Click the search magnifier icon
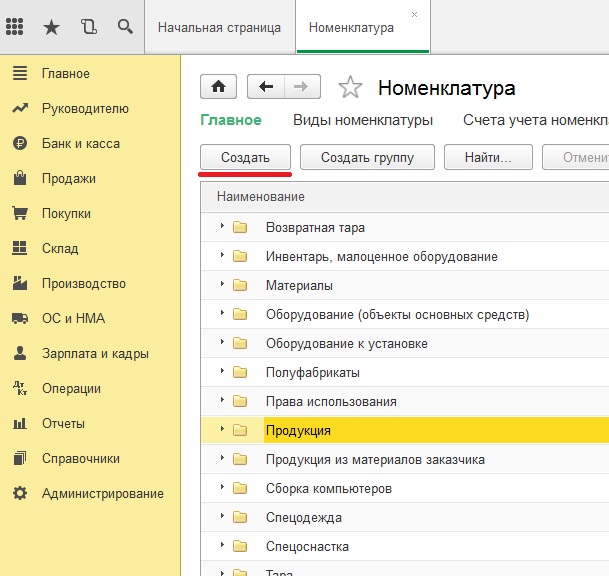The width and height of the screenshot is (609, 576). pos(125,26)
